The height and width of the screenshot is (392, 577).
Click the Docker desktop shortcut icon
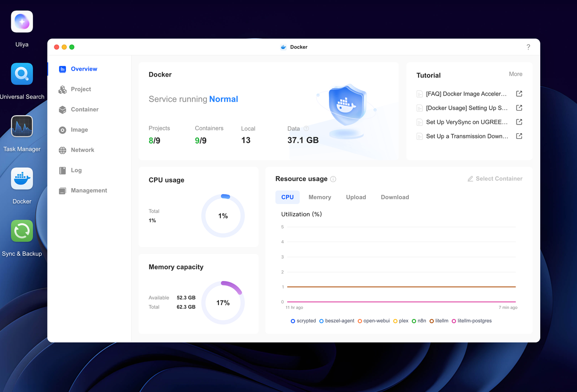click(22, 179)
